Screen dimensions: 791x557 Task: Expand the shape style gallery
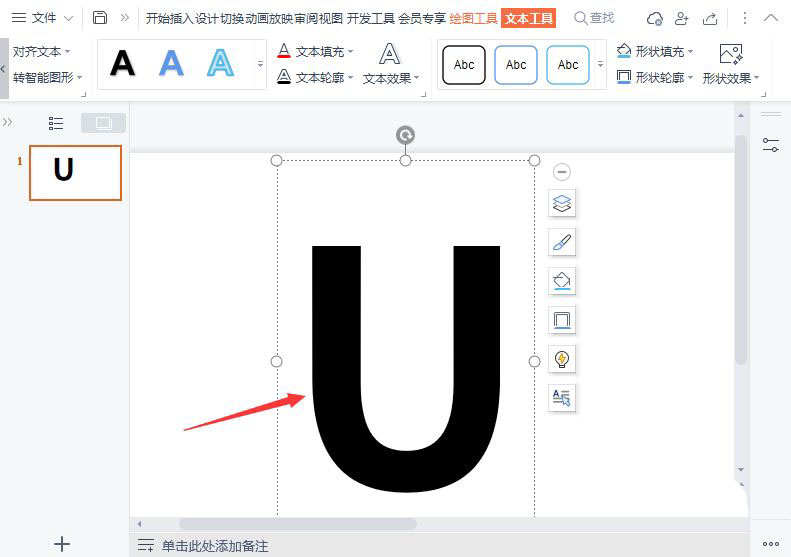pyautogui.click(x=600, y=64)
